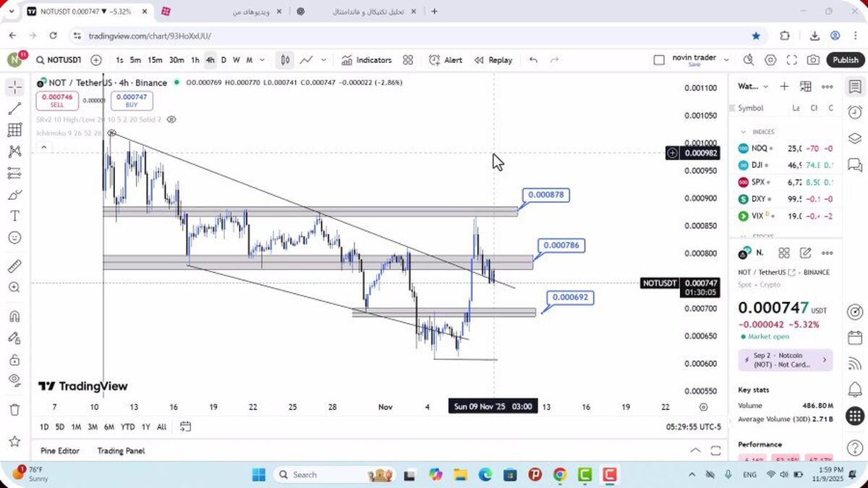Open the object tree layers icon
868x488 pixels.
click(x=855, y=138)
